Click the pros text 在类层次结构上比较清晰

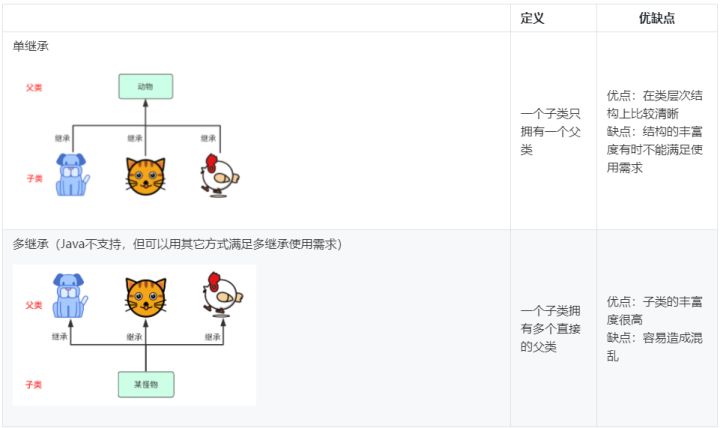pos(655,104)
